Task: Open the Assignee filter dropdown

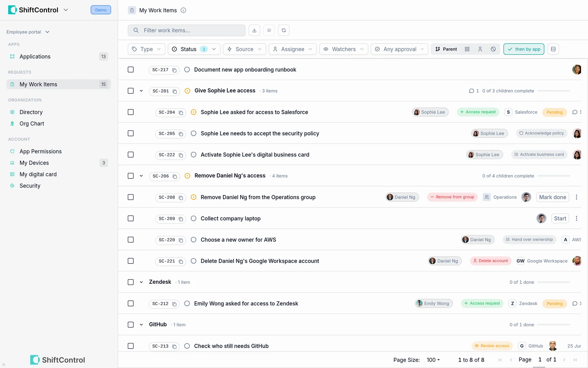Action: 293,49
